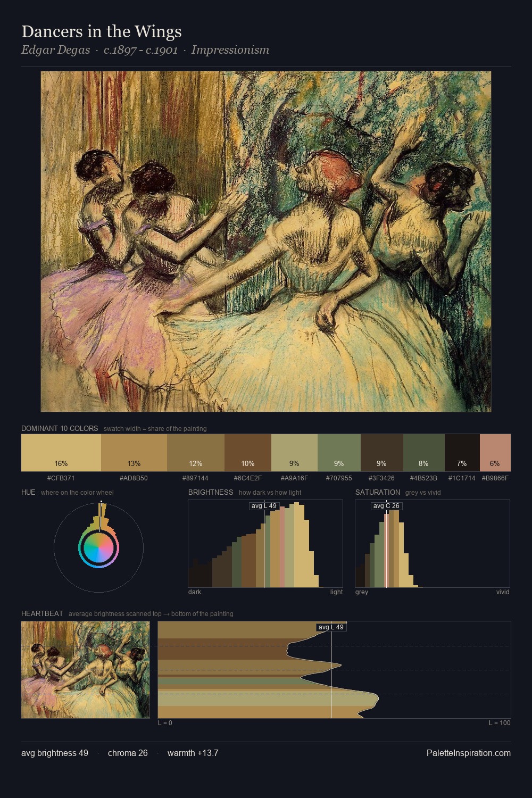Click the 'L = 0' axis label
This screenshot has width=532, height=798.
pyautogui.click(x=165, y=723)
